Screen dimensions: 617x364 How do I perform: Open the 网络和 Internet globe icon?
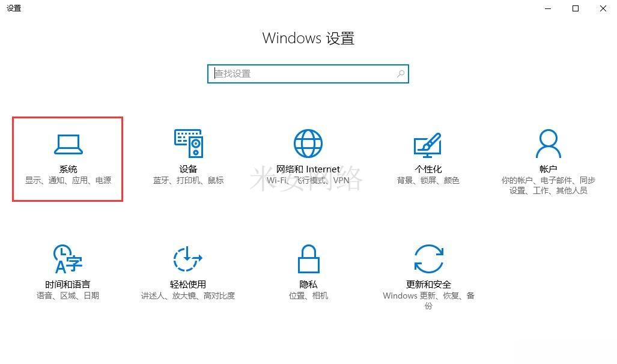(x=308, y=143)
